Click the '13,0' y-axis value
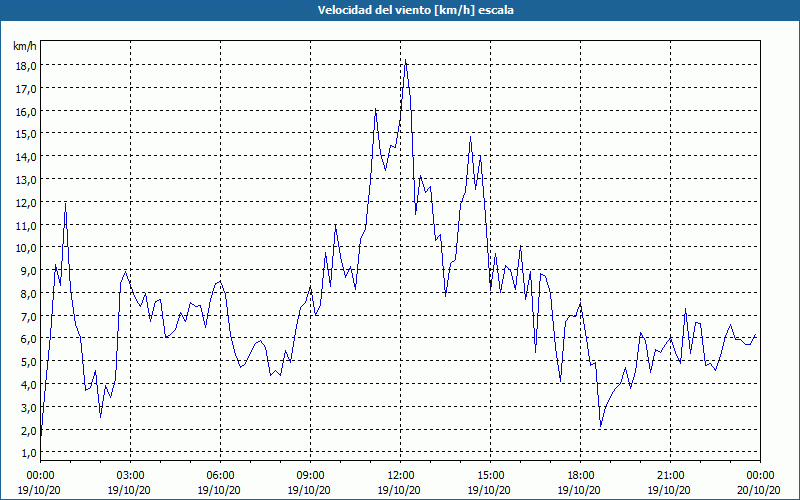Image resolution: width=800 pixels, height=500 pixels. [x=27, y=180]
